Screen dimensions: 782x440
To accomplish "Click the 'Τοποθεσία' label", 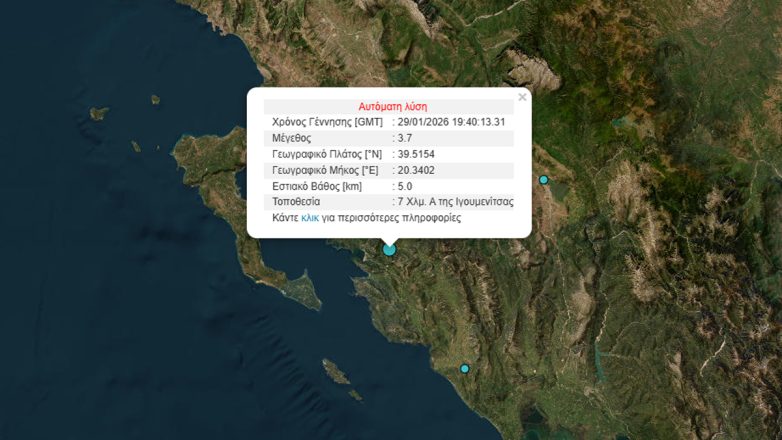I will click(x=296, y=202).
